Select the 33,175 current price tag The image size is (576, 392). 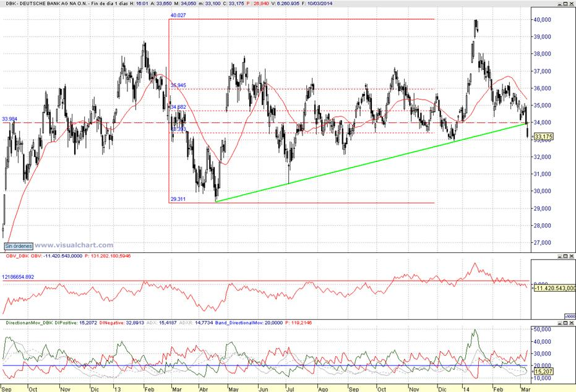pos(544,137)
